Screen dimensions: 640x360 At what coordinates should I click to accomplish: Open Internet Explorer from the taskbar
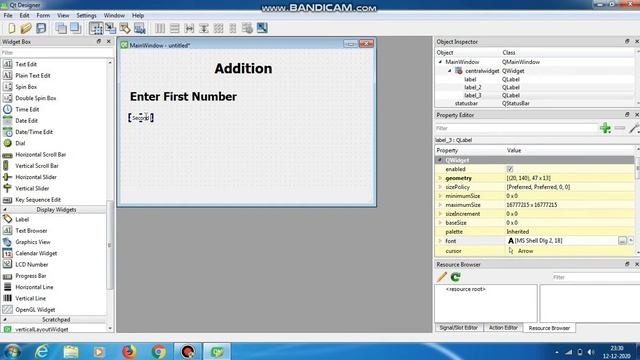(42, 351)
